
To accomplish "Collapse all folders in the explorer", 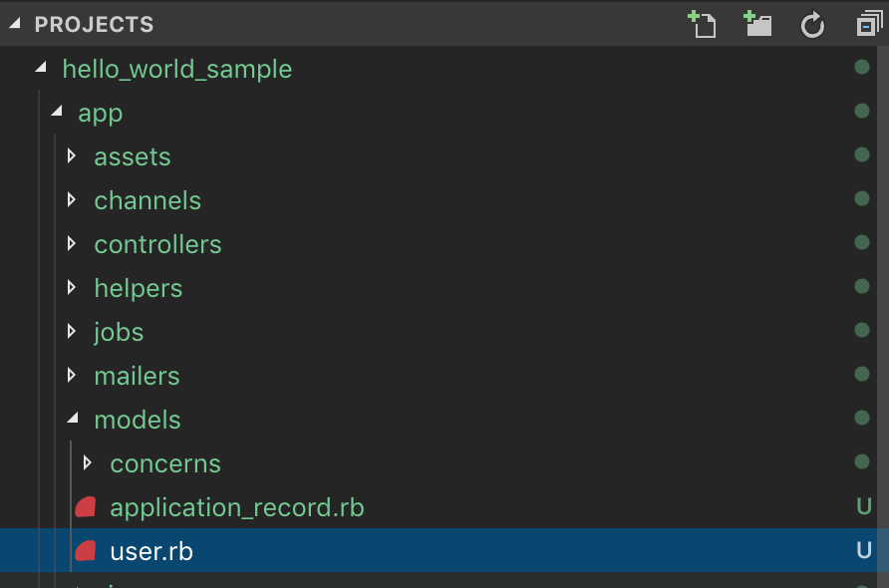I will pos(868,25).
